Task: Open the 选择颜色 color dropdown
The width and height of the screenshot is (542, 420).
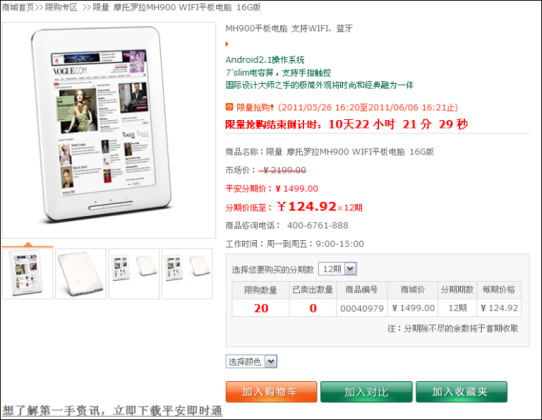Action: (251, 362)
